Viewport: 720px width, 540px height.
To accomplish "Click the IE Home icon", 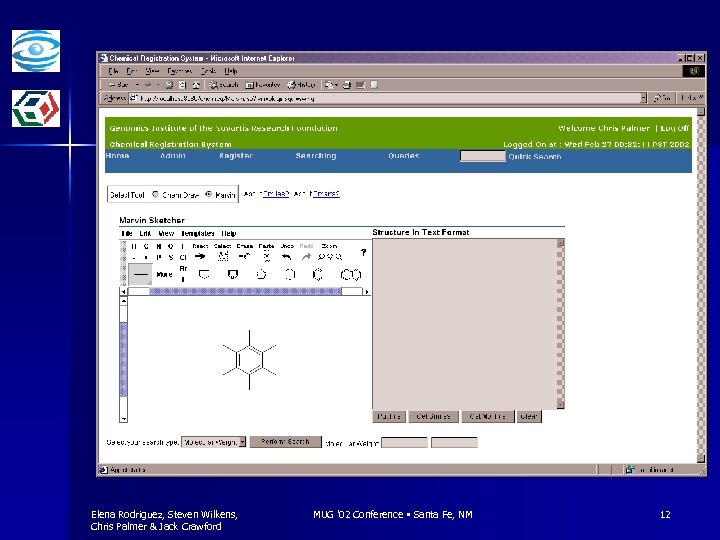I will pos(196,85).
